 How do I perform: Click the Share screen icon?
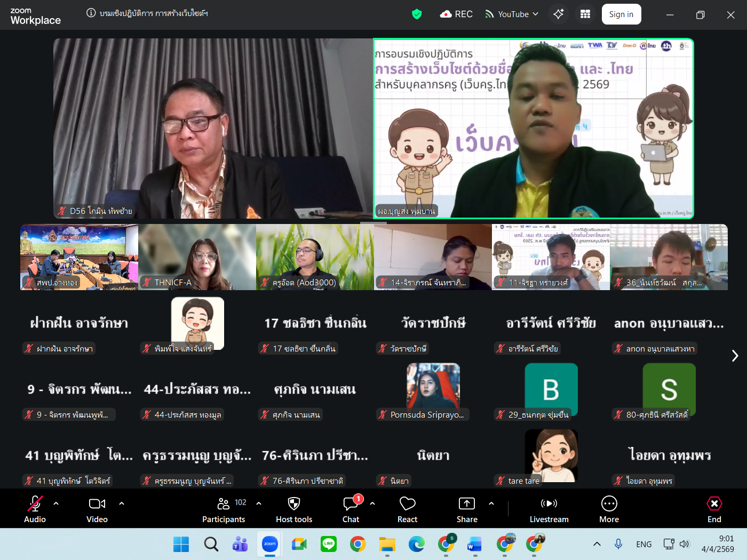[x=467, y=509]
